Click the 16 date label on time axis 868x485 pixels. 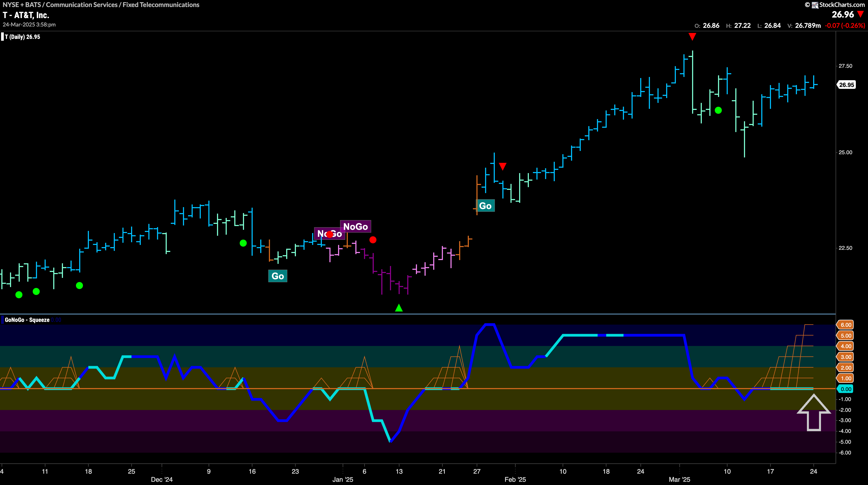pos(252,471)
